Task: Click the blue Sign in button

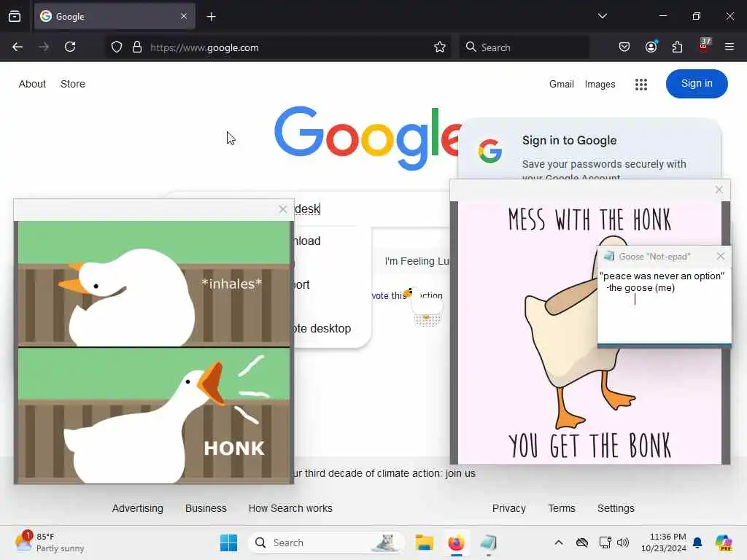Action: coord(697,84)
